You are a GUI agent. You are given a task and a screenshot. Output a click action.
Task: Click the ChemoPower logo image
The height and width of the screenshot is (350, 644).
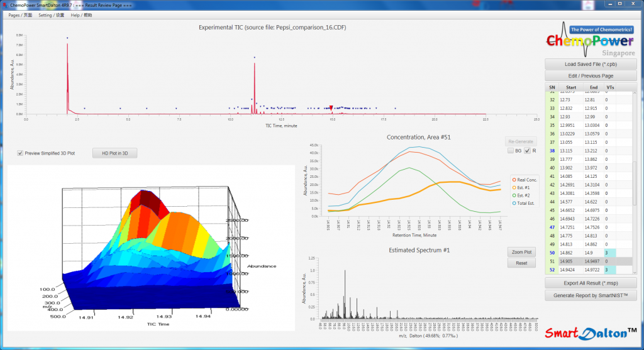591,40
